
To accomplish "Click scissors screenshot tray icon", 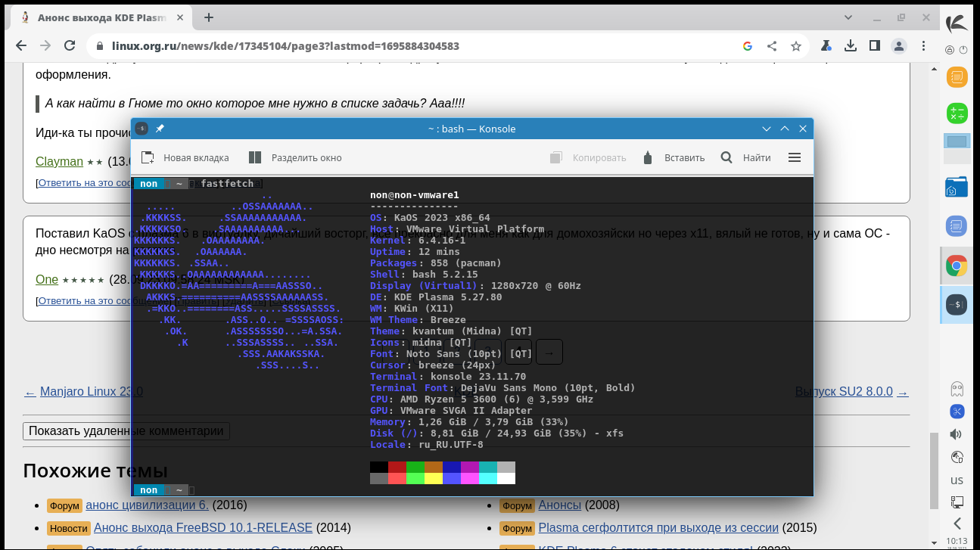I will (x=957, y=412).
